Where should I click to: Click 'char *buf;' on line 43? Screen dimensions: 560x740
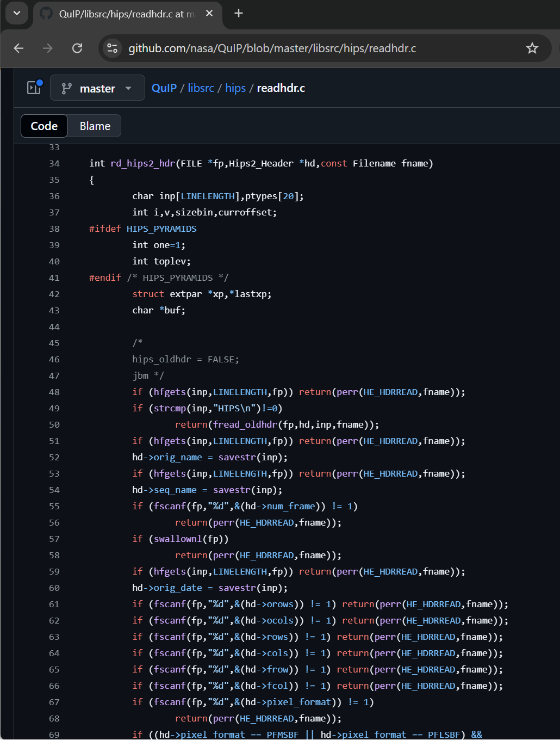click(159, 310)
